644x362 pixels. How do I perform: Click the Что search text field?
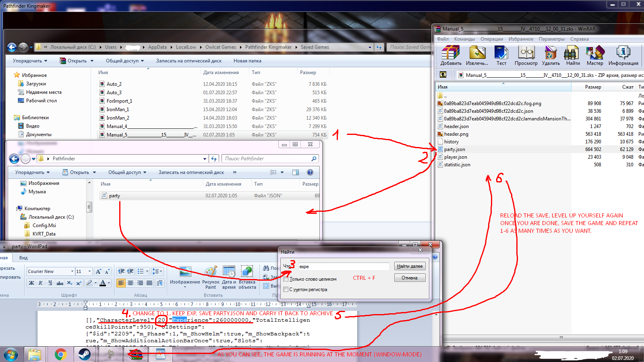click(344, 267)
